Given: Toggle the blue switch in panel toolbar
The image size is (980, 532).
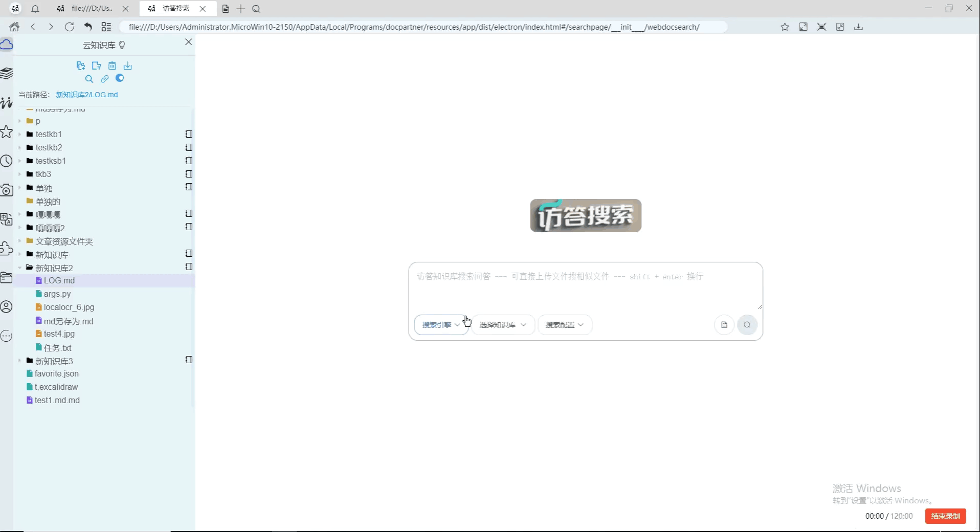Looking at the screenshot, I should (120, 78).
